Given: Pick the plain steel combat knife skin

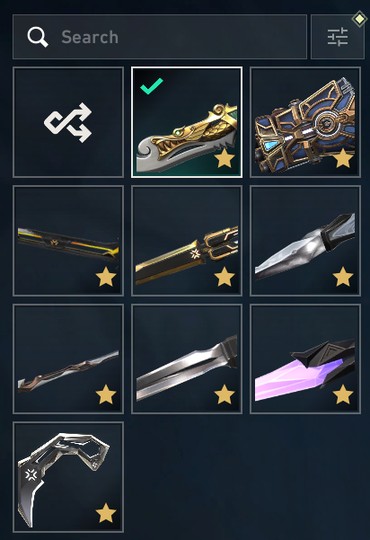Looking at the screenshot, I should tap(187, 359).
